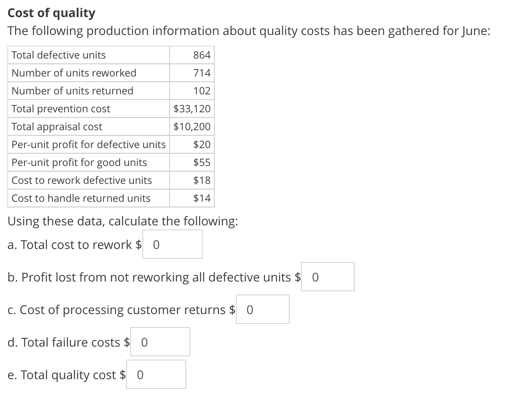Image resolution: width=532 pixels, height=406 pixels.
Task: Click the Total failure costs input box
Action: pos(159,342)
